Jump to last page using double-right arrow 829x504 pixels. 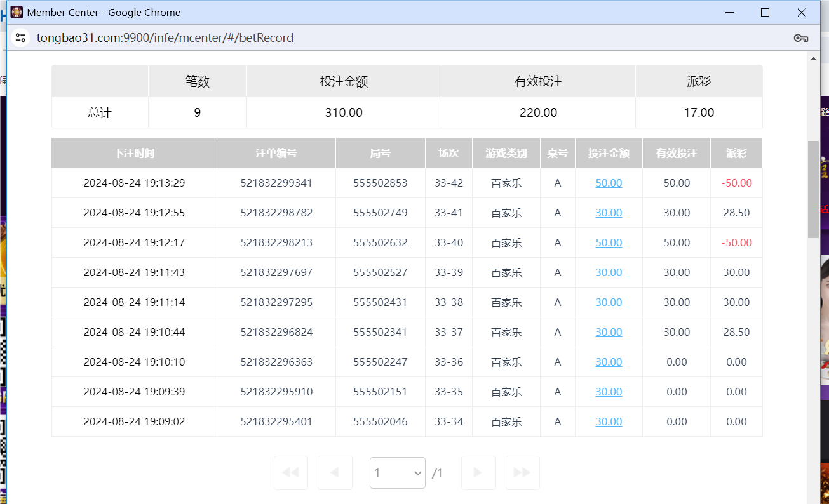(522, 472)
